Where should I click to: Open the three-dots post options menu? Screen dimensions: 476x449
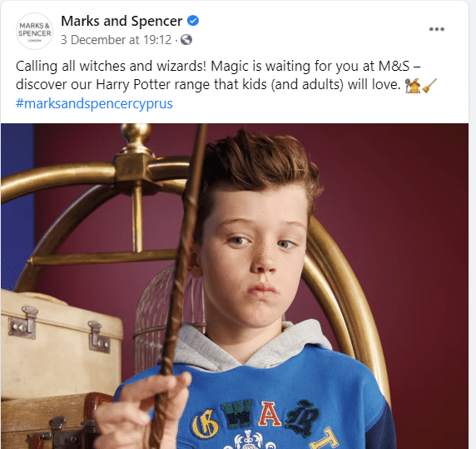pos(437,29)
